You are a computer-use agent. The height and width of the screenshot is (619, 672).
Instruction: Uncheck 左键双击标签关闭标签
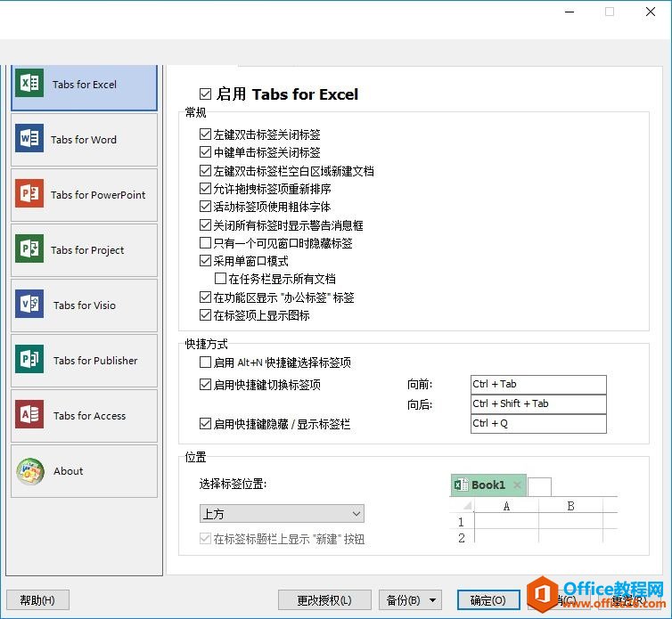pyautogui.click(x=205, y=134)
